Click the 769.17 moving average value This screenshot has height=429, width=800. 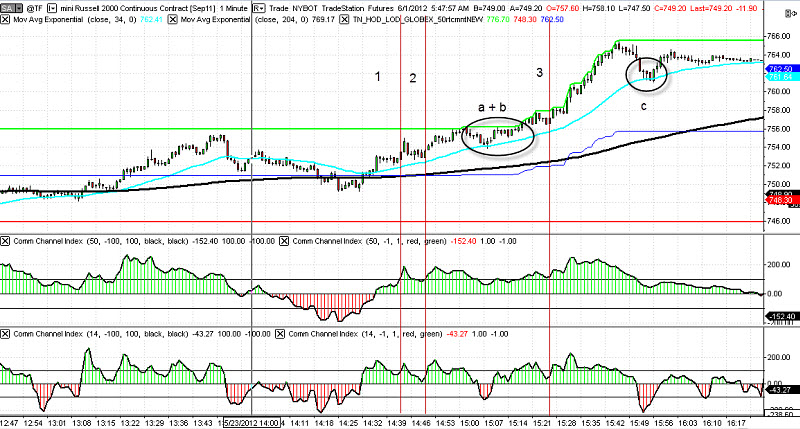325,19
